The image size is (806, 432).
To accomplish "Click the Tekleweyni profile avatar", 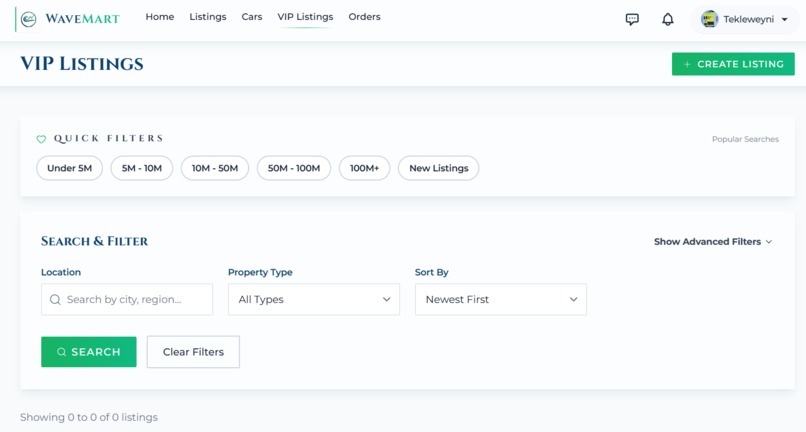I will (x=709, y=19).
